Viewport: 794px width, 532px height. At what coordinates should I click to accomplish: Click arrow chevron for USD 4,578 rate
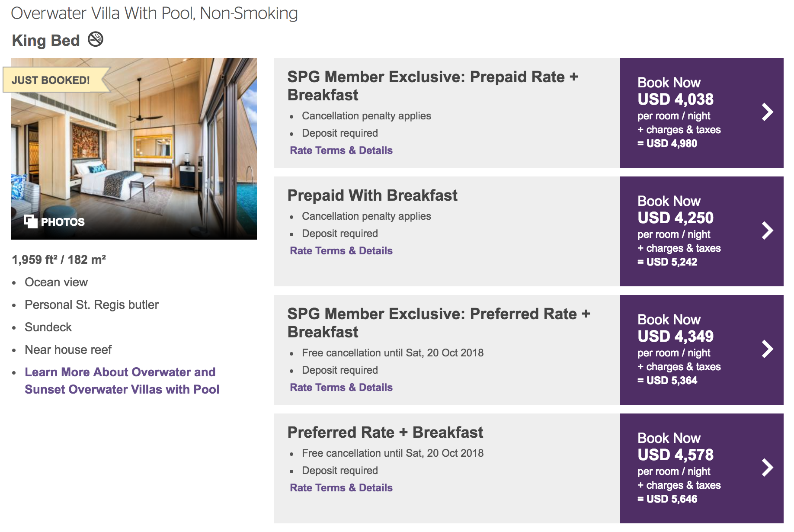coord(767,468)
